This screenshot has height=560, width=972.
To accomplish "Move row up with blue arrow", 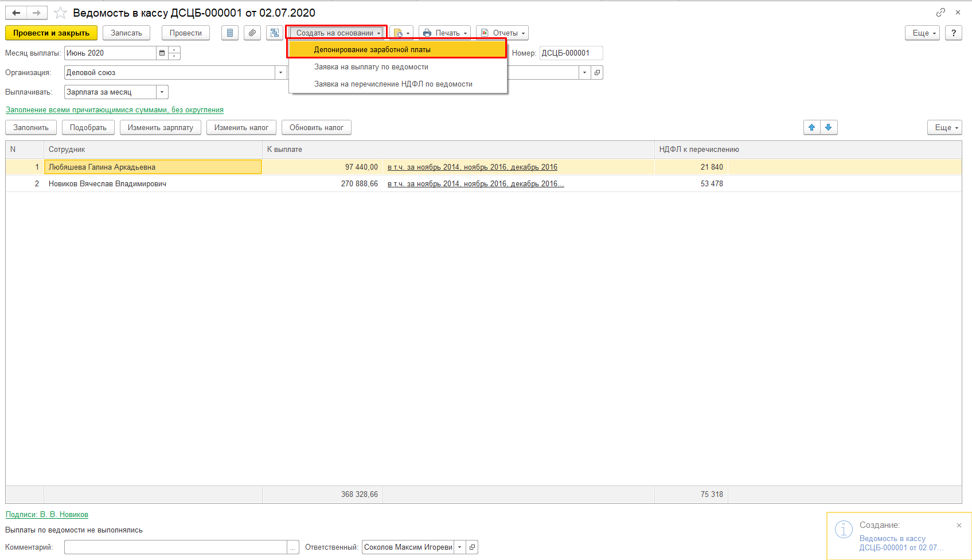I will pos(811,128).
